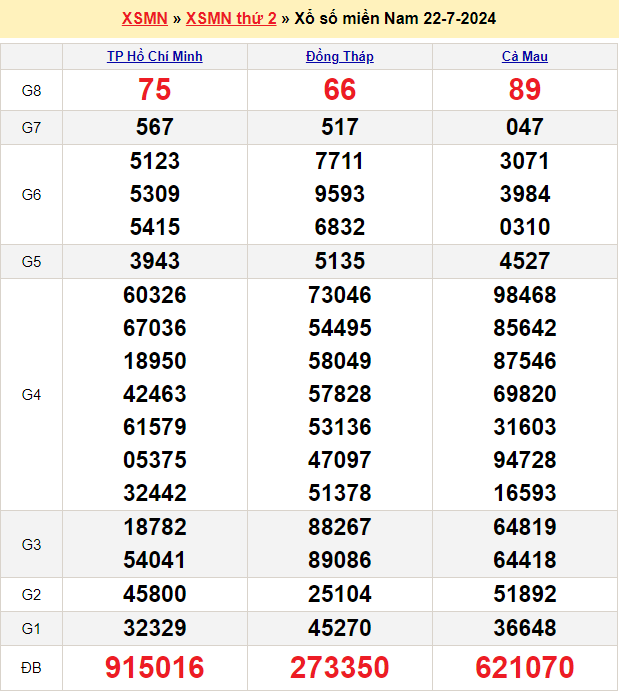The image size is (619, 691).
Task: Select G2 number 25104
Action: pos(340,594)
